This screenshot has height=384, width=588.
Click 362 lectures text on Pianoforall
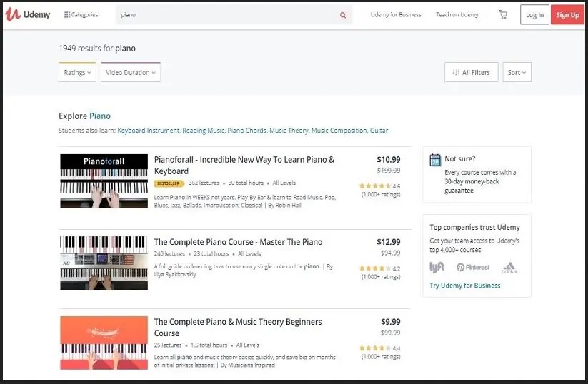(x=204, y=183)
